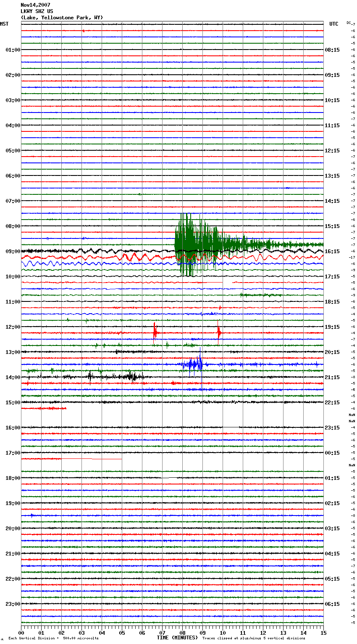Click the Traces clipped at plus/minus note
The image size is (357, 644).
pos(254,639)
